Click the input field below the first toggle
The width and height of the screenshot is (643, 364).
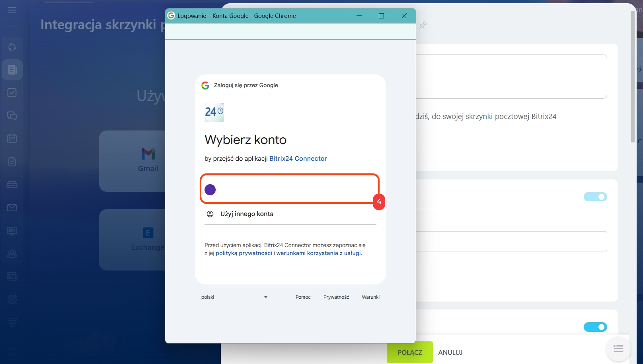click(x=511, y=241)
